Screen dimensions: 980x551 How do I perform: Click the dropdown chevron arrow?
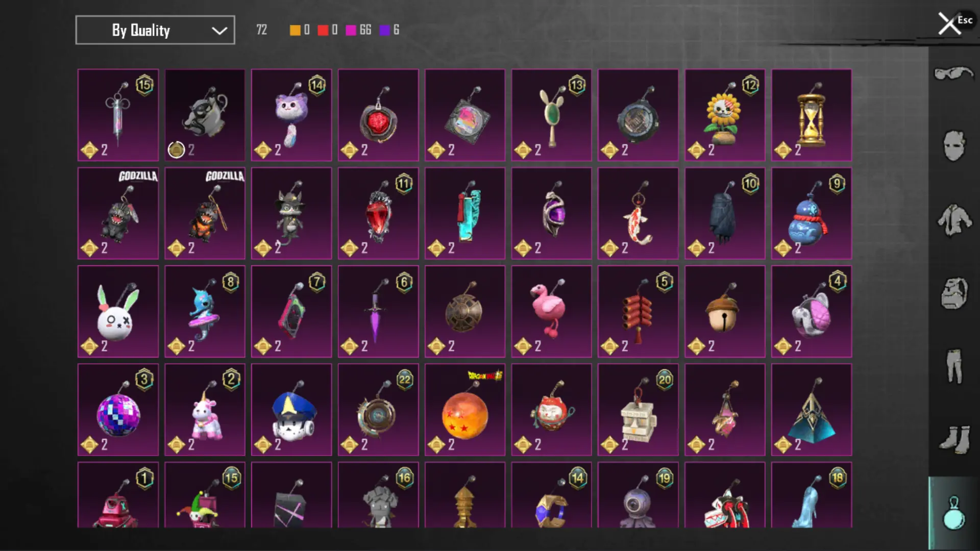click(219, 31)
